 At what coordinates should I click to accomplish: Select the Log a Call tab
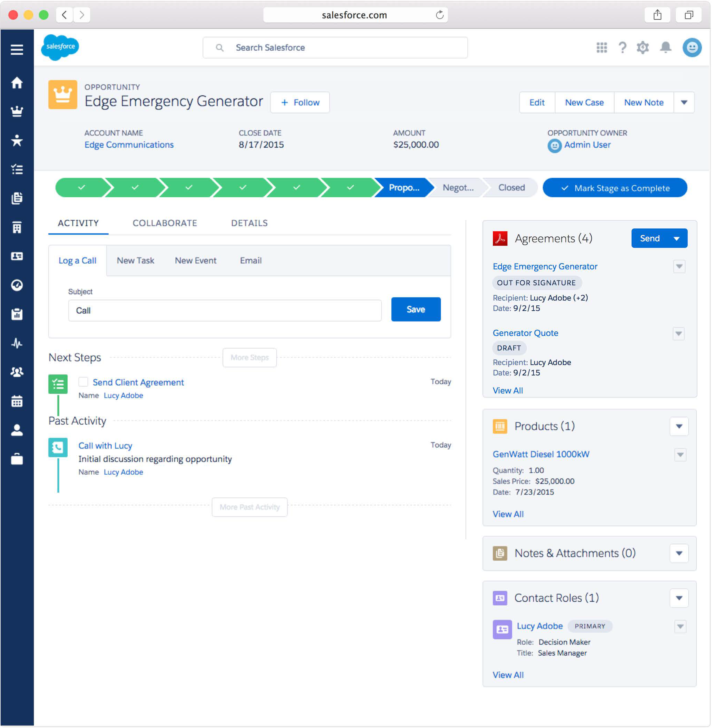(77, 261)
